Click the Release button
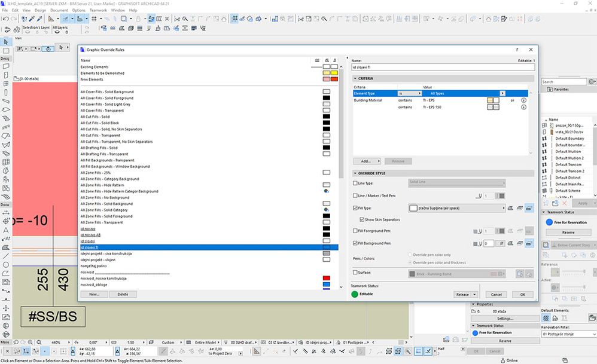The height and width of the screenshot is (364, 597). pyautogui.click(x=462, y=295)
